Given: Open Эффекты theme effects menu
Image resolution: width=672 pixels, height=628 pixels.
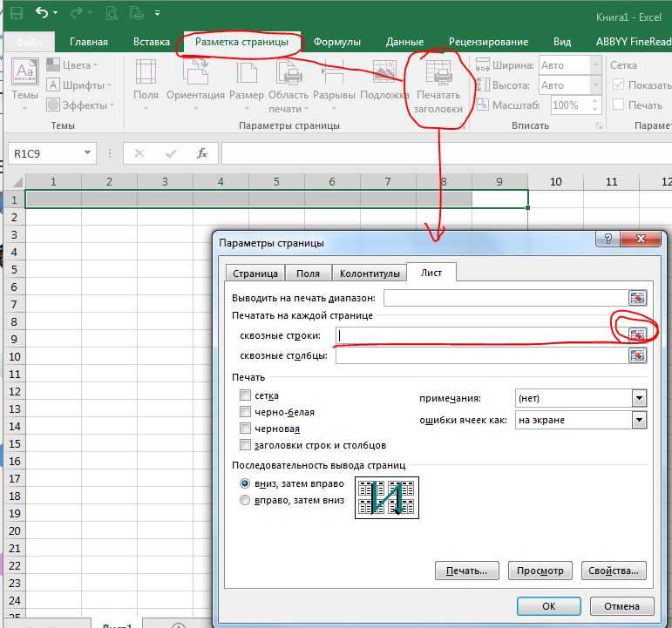Looking at the screenshot, I should [80, 105].
